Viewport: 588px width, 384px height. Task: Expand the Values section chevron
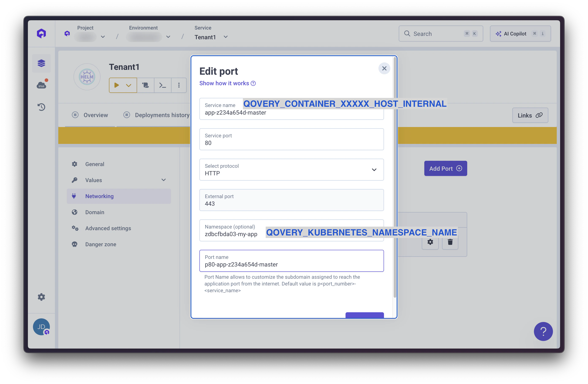[x=163, y=180]
